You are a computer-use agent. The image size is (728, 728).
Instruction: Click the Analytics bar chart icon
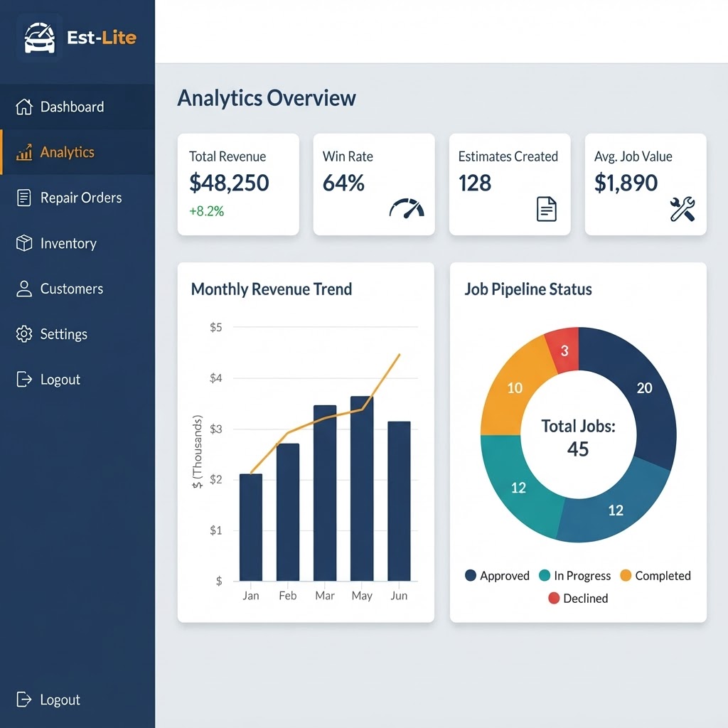point(24,152)
